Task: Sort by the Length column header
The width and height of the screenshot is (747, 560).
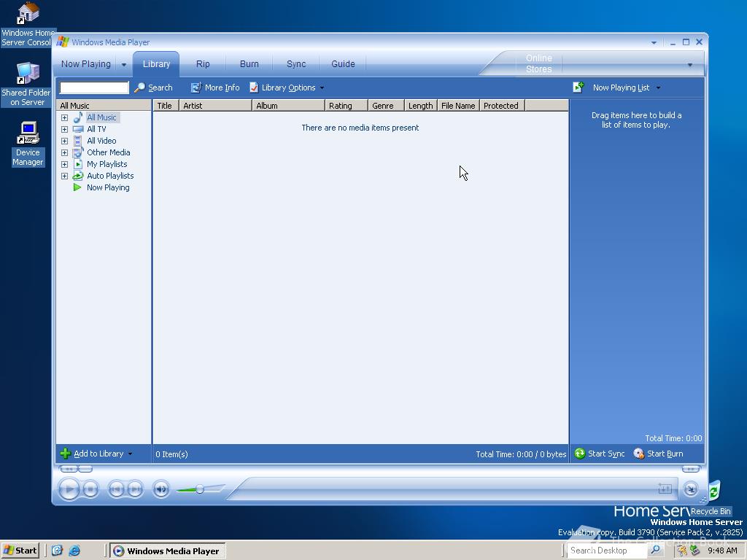Action: pos(421,106)
